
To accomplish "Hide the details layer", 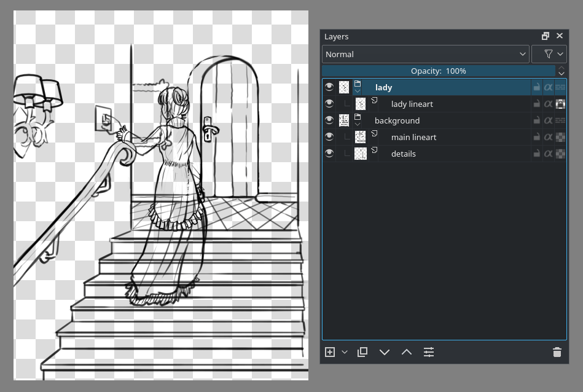I will click(329, 154).
